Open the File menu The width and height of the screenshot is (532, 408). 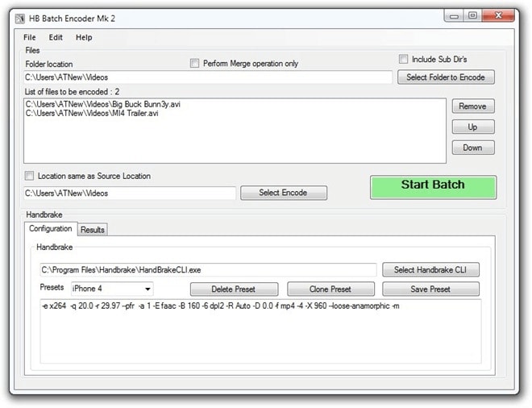click(30, 37)
